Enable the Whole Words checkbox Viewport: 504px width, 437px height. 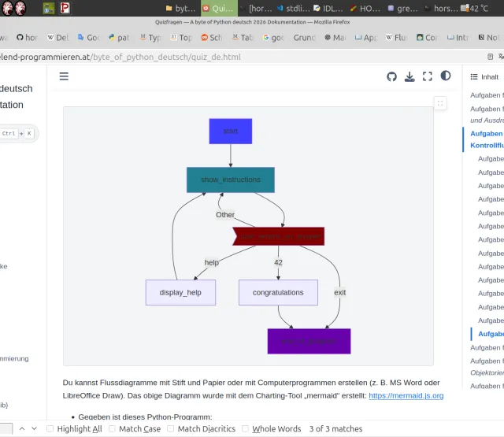(245, 428)
